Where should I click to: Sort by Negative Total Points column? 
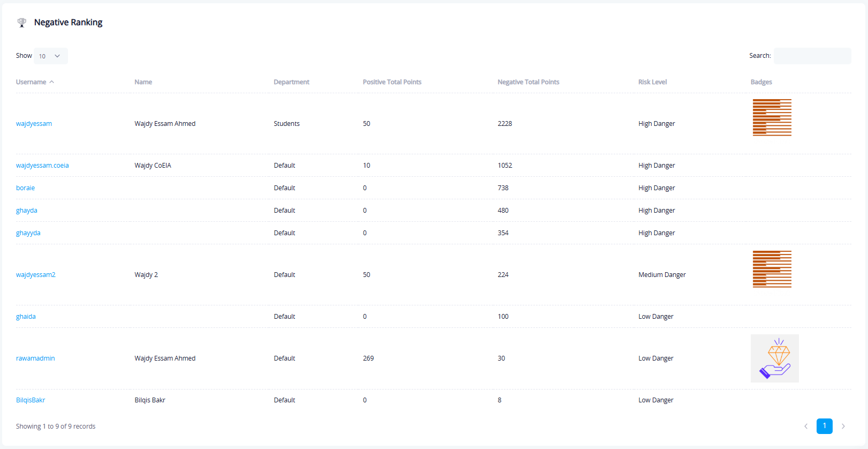coord(528,82)
